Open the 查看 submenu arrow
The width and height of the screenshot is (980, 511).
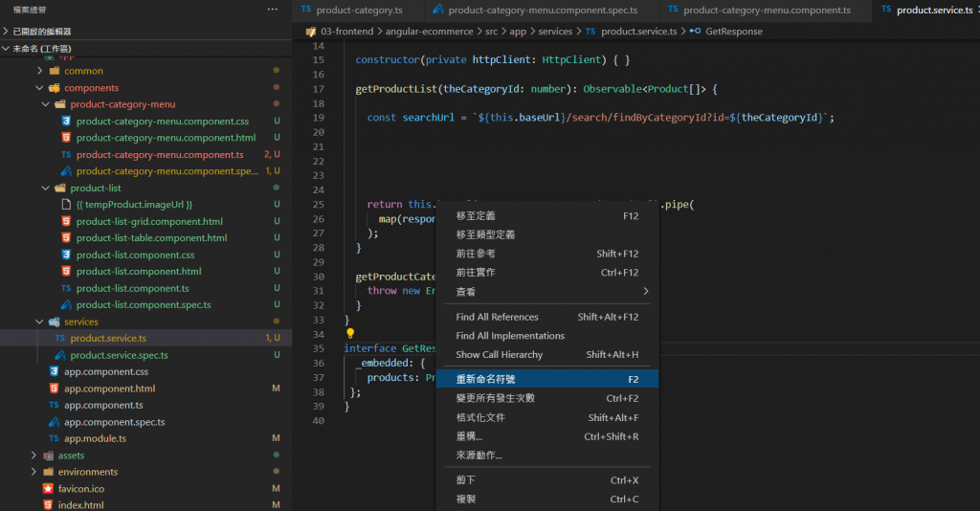pos(646,291)
